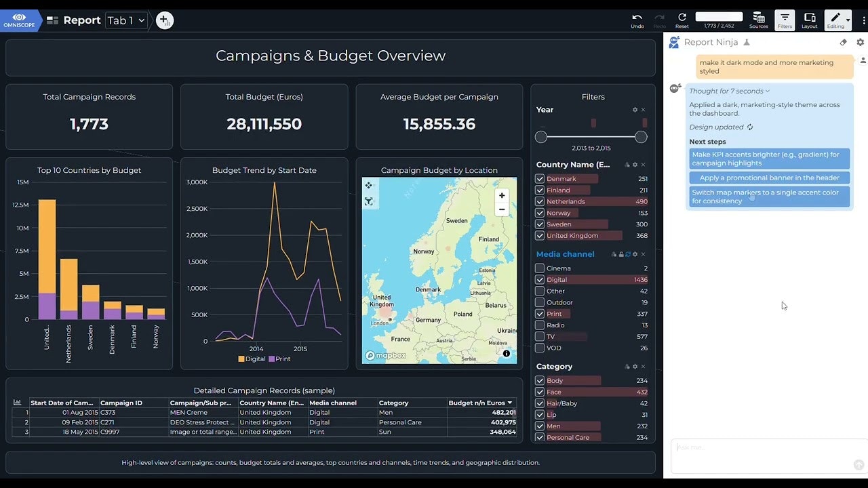Screen dimensions: 868x488
Task: Open the Tab 1 dropdown
Action: [127, 20]
